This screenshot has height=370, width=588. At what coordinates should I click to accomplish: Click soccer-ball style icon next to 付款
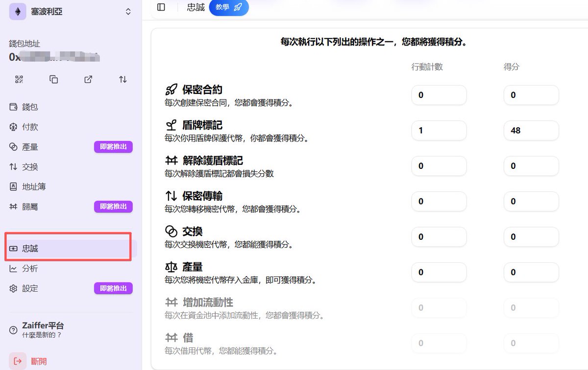pos(13,127)
